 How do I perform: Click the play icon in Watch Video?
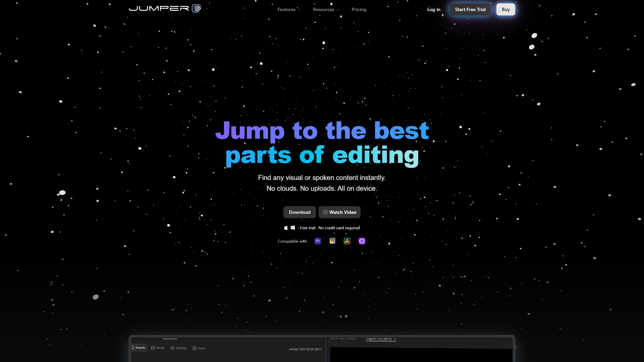tap(325, 212)
